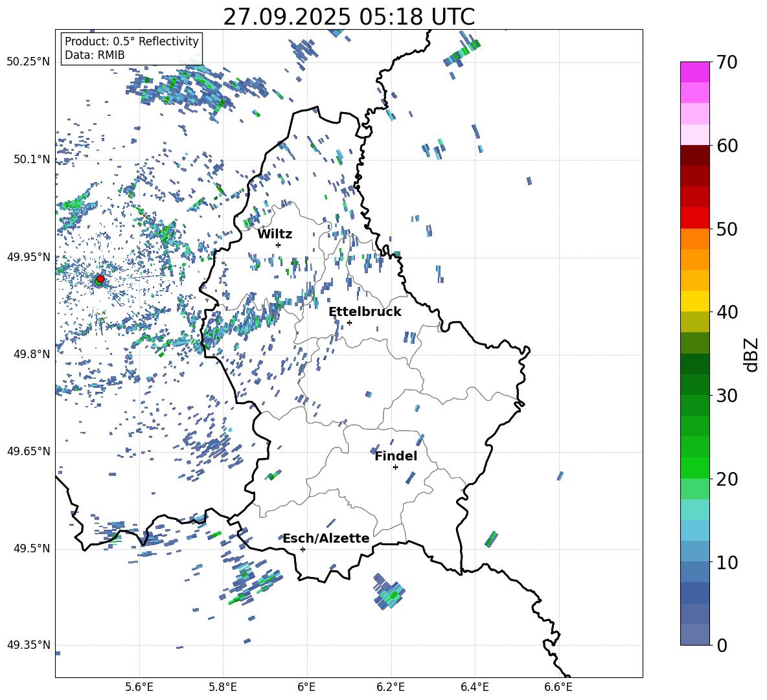Viewport: 767px width, 700px height.
Task: Click the colorbar tick label '70'
Action: point(727,63)
